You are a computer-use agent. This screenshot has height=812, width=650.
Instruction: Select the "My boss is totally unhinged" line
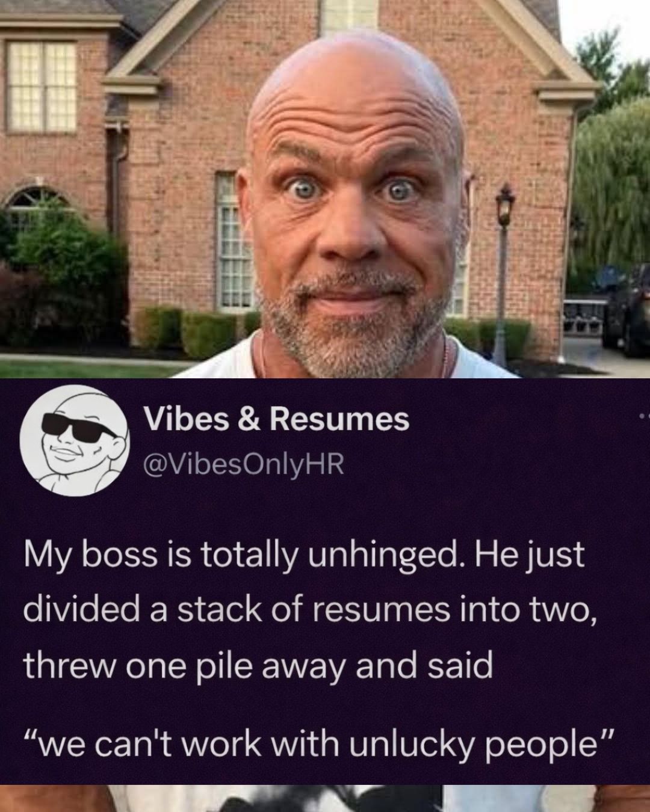point(304,556)
